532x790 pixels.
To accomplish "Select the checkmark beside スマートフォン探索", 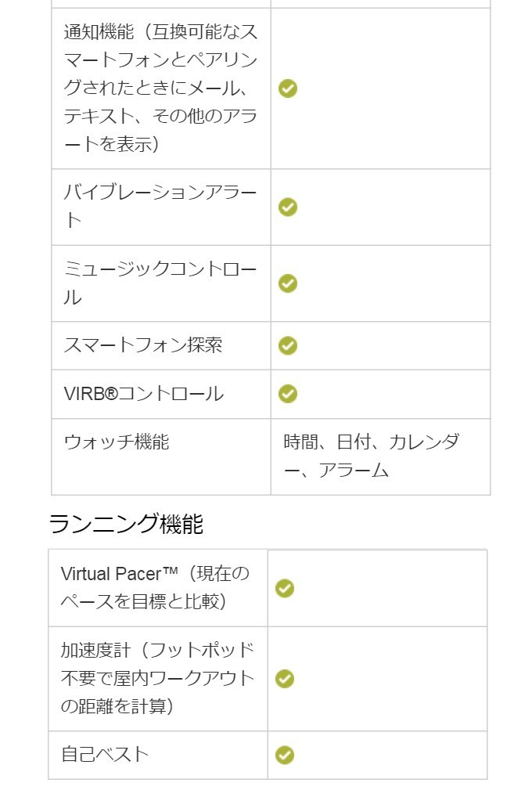I will [x=288, y=345].
